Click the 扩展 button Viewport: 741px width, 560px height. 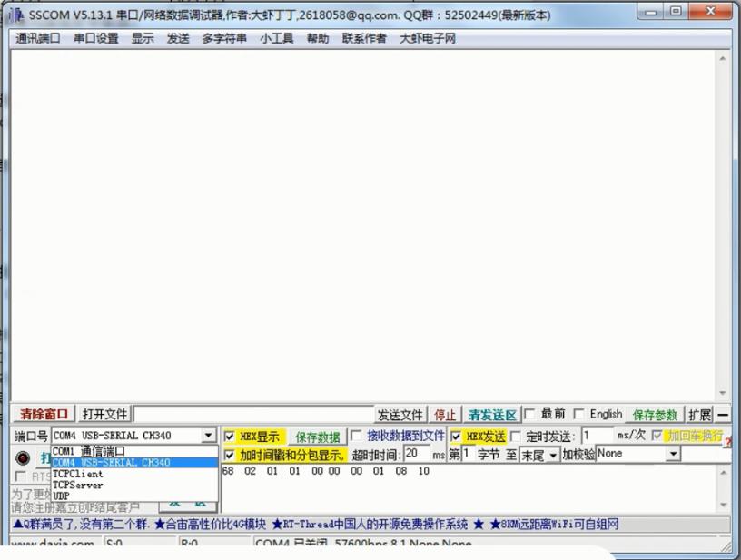700,415
